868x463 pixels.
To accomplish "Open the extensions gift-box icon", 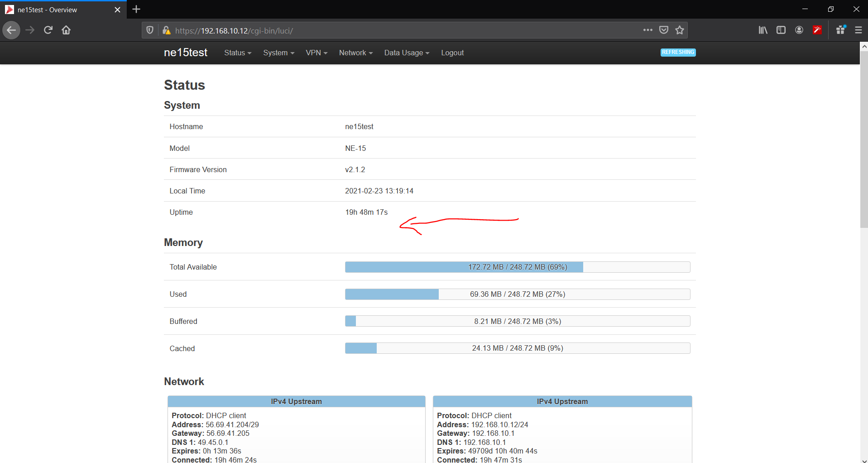I will point(841,30).
